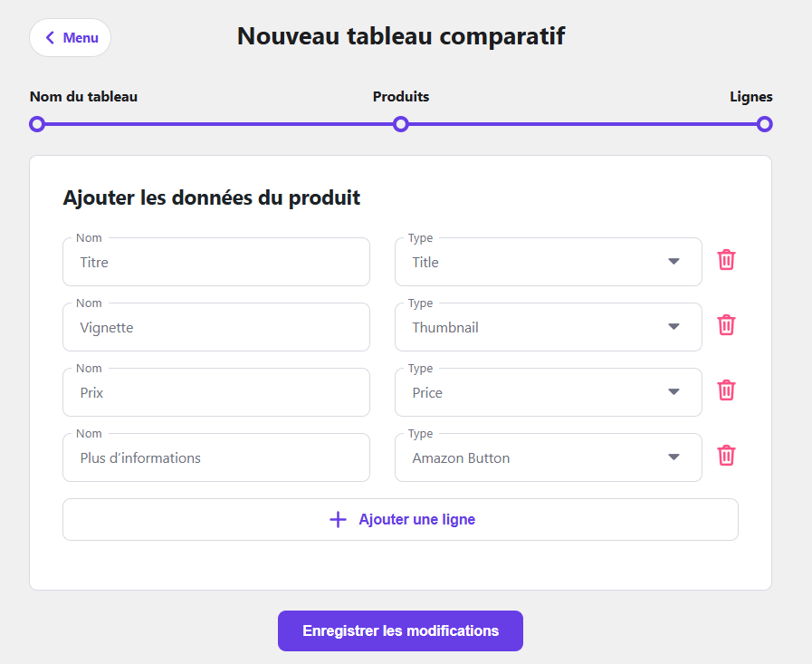Open the Amazon Button type dropdown

(673, 456)
